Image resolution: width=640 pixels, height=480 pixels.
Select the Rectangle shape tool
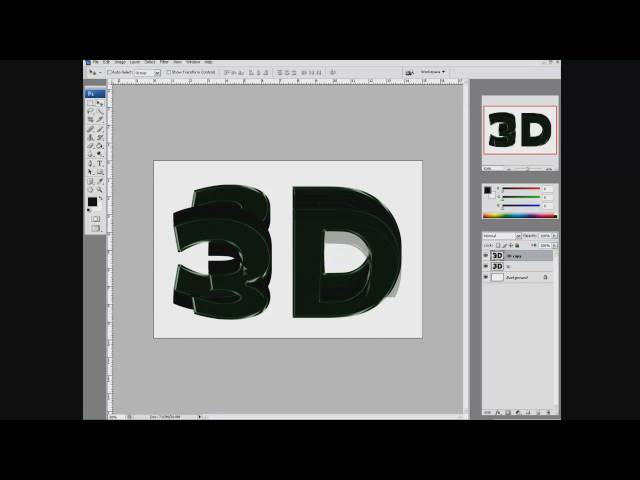[100, 172]
